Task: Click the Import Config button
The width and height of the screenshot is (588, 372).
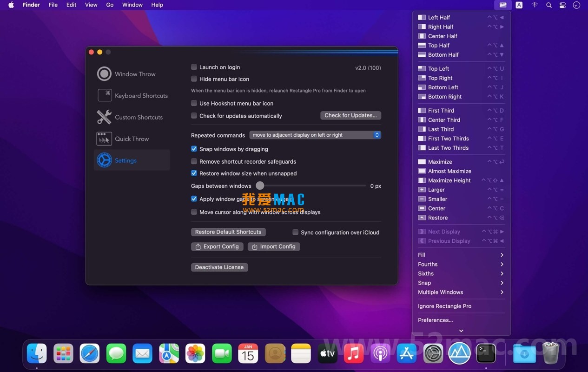Action: [274, 246]
